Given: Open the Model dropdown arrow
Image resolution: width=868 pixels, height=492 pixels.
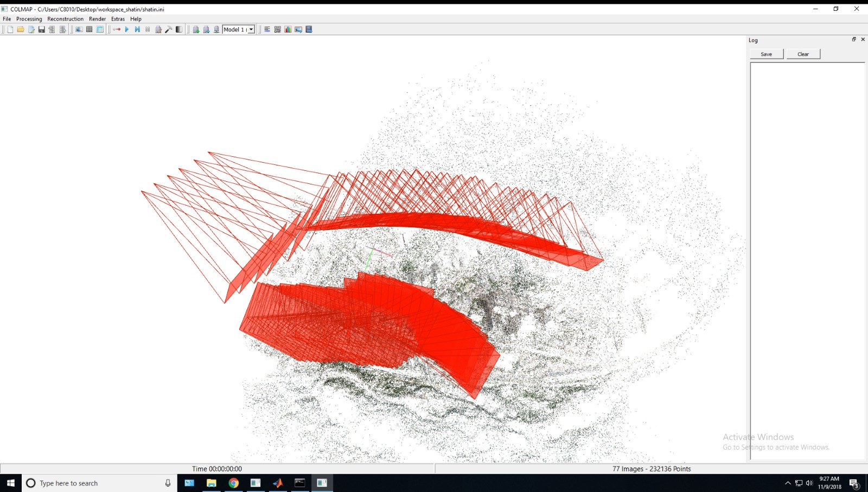Looking at the screenshot, I should click(251, 29).
